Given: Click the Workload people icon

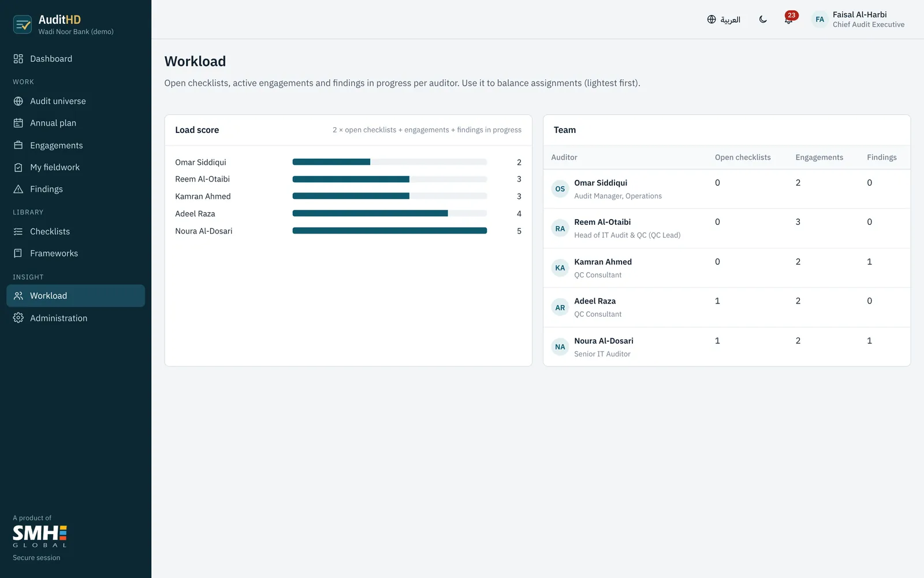Looking at the screenshot, I should coord(18,296).
